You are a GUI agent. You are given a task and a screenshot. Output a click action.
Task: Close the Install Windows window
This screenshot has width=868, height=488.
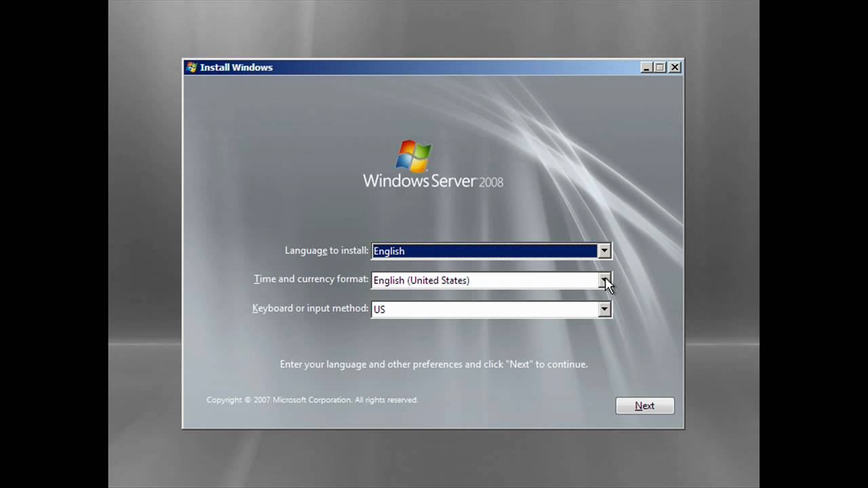(675, 67)
